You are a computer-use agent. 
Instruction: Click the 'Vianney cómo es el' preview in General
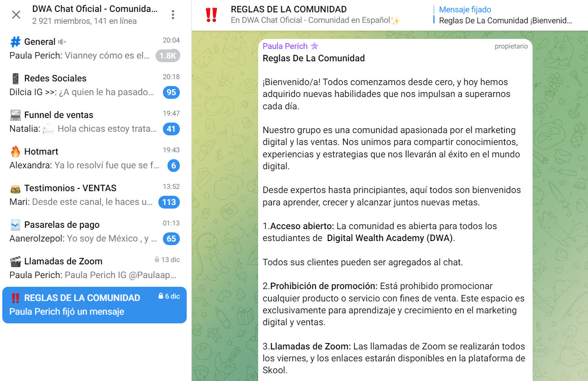point(108,56)
